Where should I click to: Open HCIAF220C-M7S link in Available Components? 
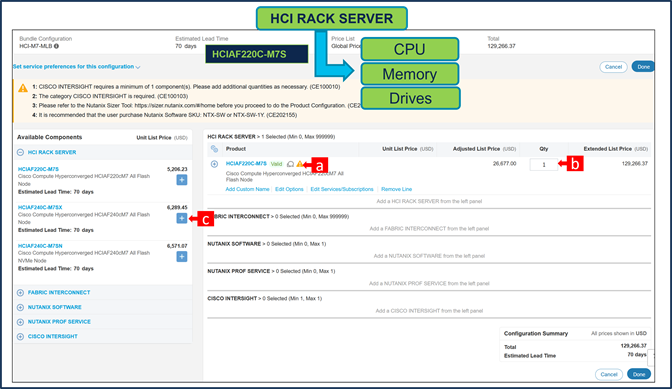38,169
